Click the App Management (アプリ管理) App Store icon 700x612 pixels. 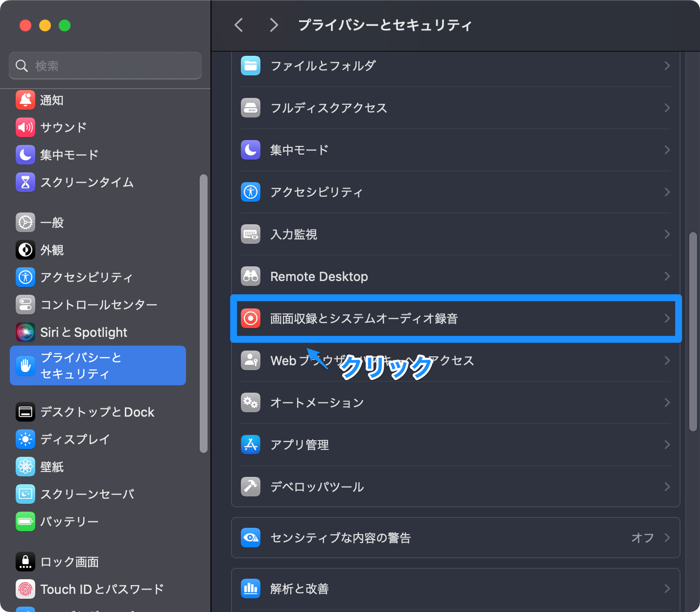click(251, 445)
